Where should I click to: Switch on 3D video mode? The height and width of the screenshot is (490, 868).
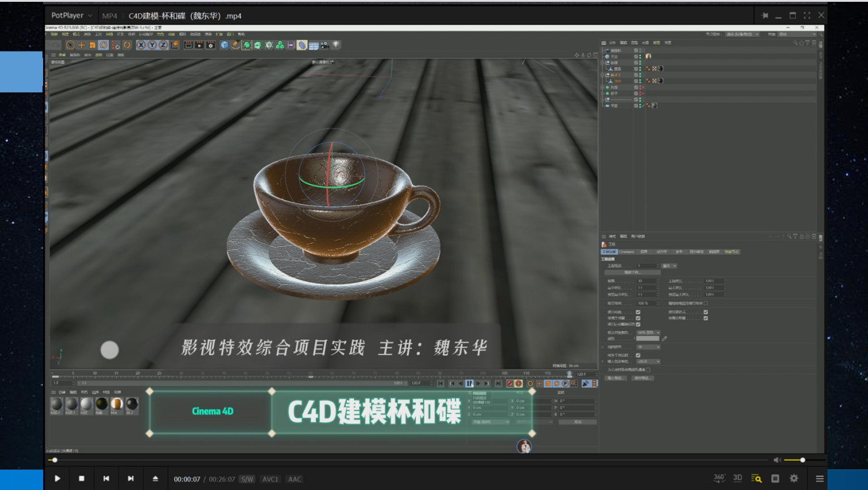(x=738, y=478)
